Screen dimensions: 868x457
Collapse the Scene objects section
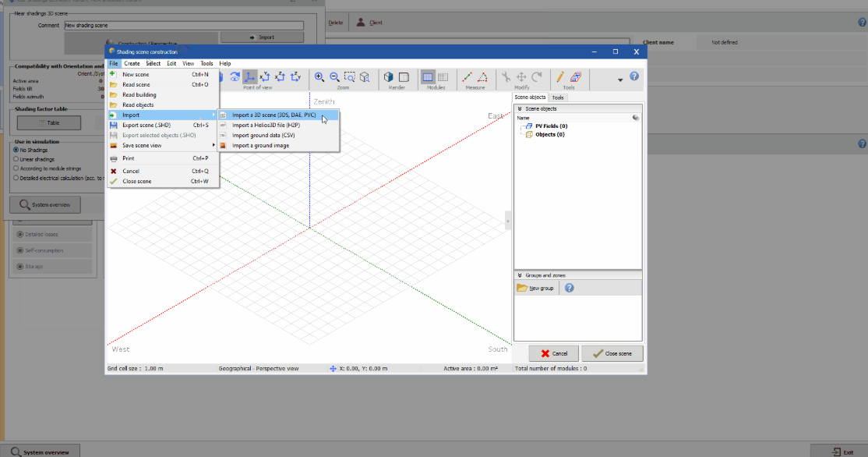coord(520,108)
